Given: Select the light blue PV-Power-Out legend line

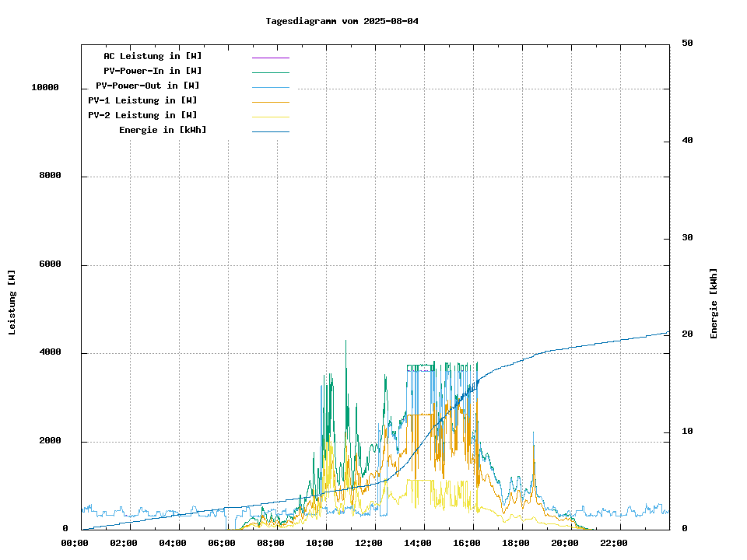Looking at the screenshot, I should pos(270,86).
